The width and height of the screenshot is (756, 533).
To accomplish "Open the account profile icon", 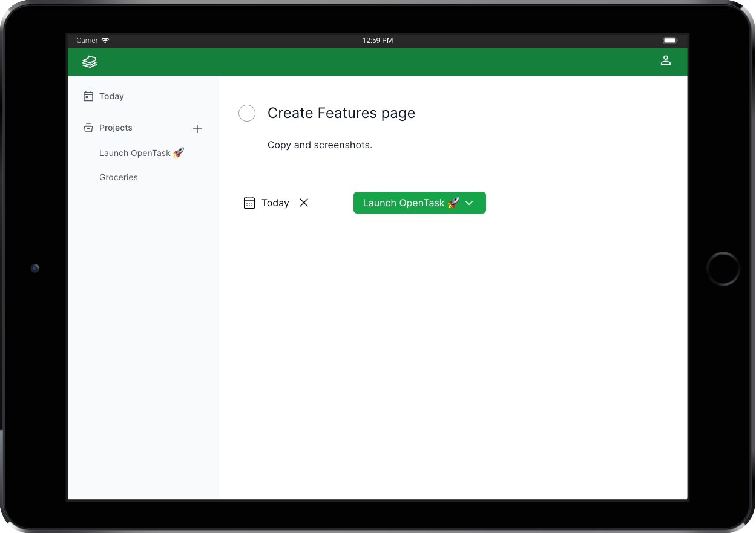I will coord(666,60).
